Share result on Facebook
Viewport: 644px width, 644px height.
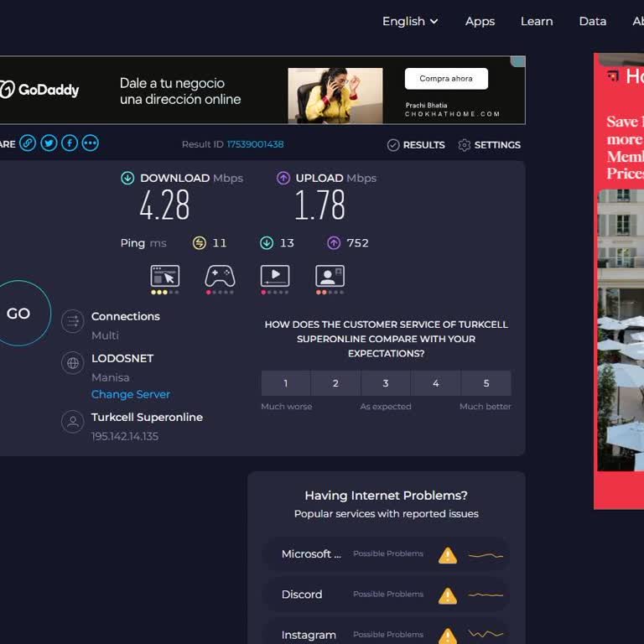point(70,143)
